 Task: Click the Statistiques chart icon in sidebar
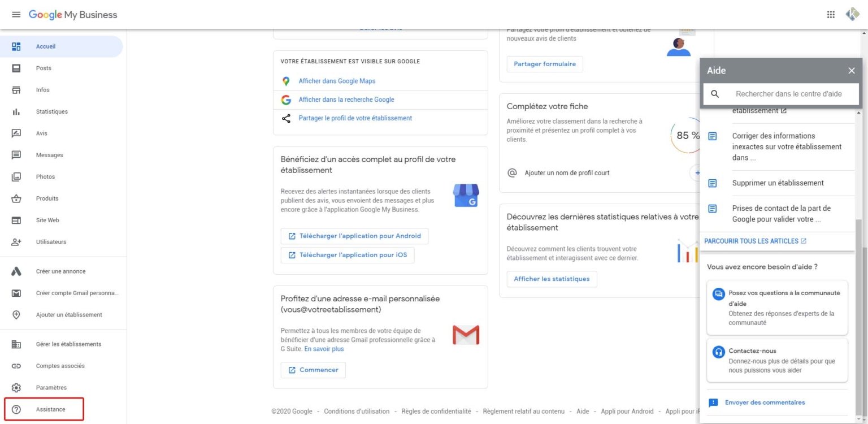click(16, 111)
